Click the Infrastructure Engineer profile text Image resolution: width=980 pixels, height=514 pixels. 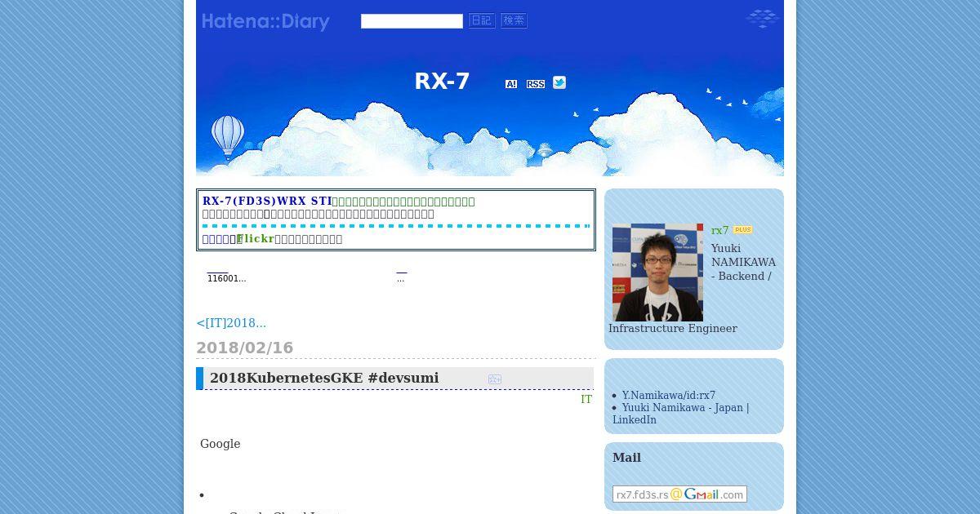click(x=673, y=329)
